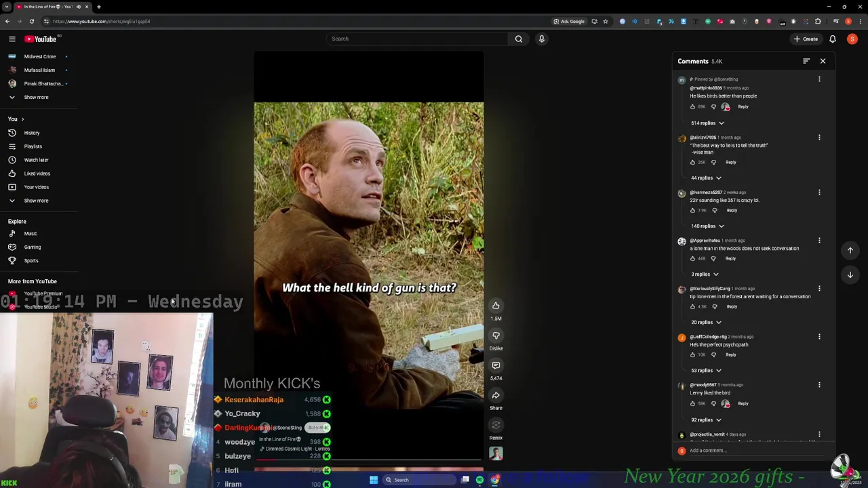The height and width of the screenshot is (488, 868).
Task: Focus the YouTube search box
Action: tap(417, 39)
